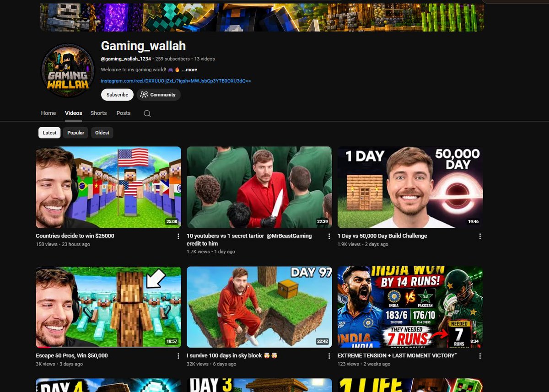Switch to the Shorts tab
The width and height of the screenshot is (549, 392).
coord(98,113)
